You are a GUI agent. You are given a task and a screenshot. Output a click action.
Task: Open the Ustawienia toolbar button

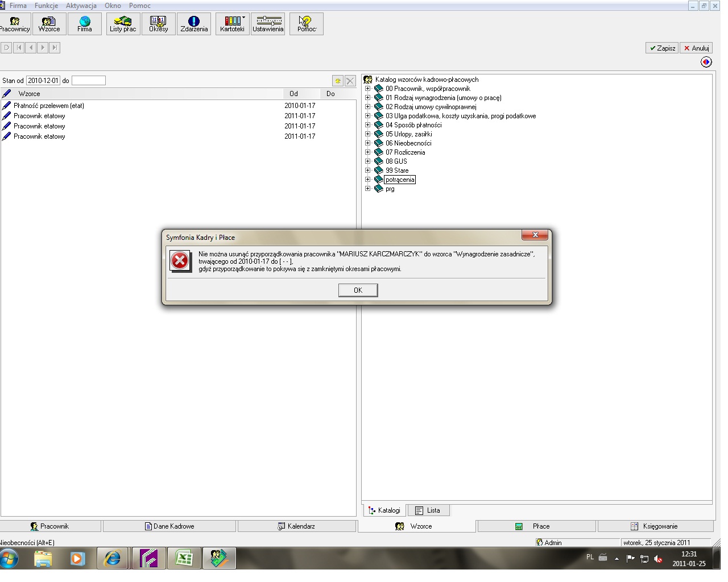click(x=268, y=24)
